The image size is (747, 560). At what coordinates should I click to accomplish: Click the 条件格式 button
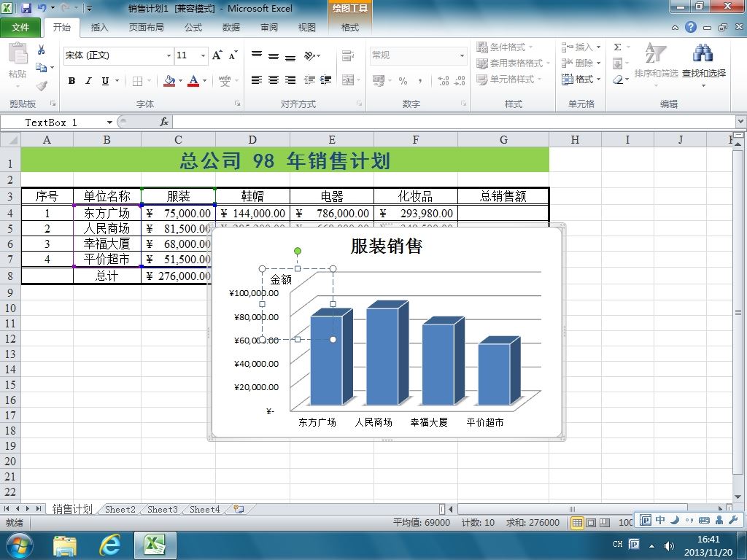tap(506, 47)
